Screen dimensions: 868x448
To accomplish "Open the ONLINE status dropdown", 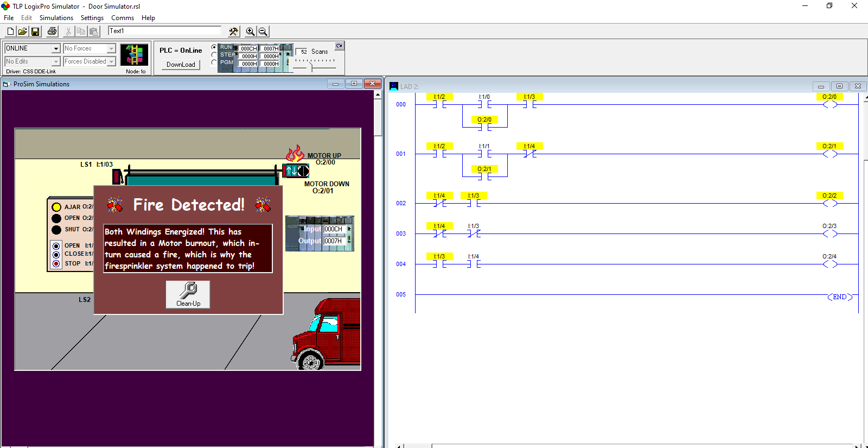I will coord(56,49).
